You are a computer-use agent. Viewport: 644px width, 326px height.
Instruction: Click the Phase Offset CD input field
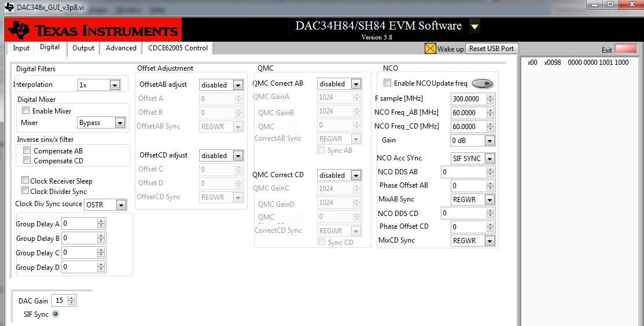tap(468, 227)
